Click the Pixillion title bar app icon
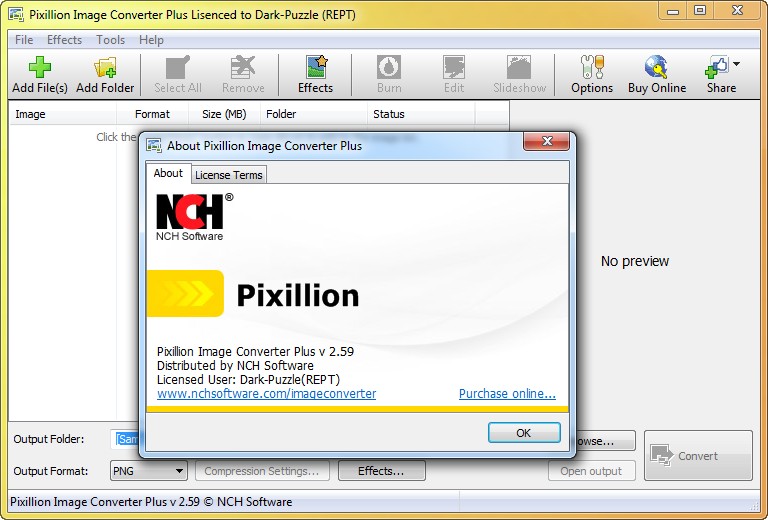This screenshot has width=768, height=520. [x=16, y=14]
